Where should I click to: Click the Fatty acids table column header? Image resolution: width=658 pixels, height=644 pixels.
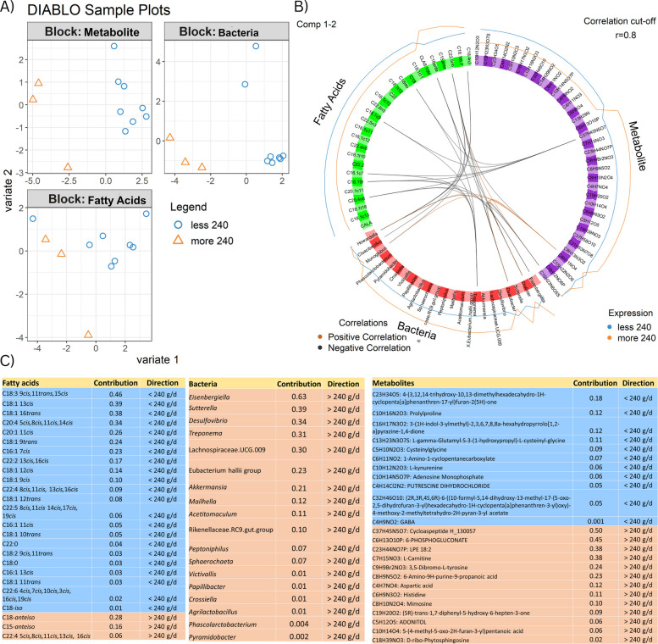tap(20, 383)
